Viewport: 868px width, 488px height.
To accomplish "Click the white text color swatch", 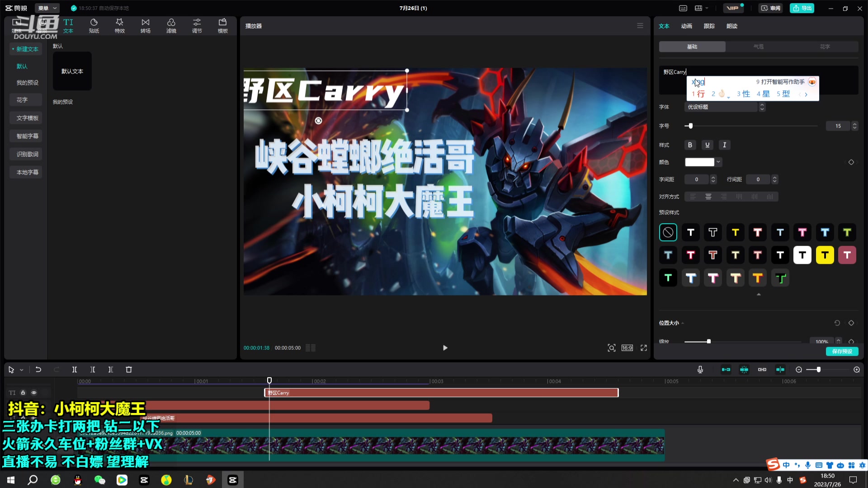I will pyautogui.click(x=699, y=162).
